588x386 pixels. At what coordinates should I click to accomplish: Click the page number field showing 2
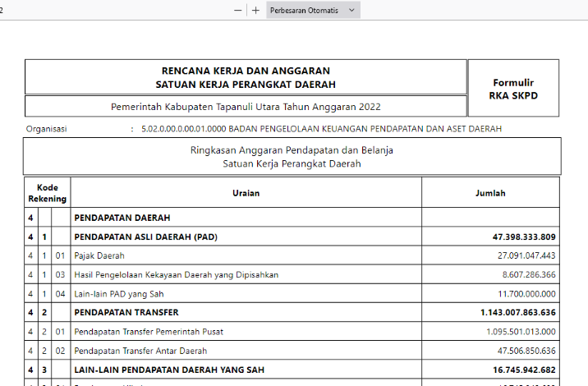coord(4,10)
